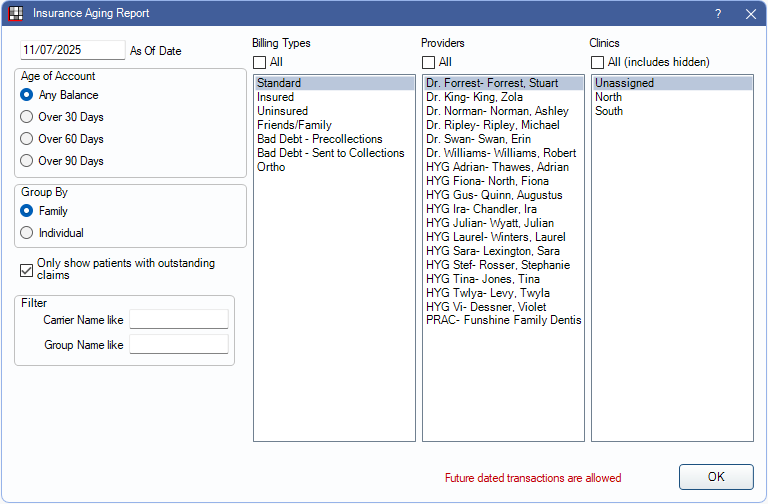Group report by Individual
The height and width of the screenshot is (504, 768).
tap(27, 233)
